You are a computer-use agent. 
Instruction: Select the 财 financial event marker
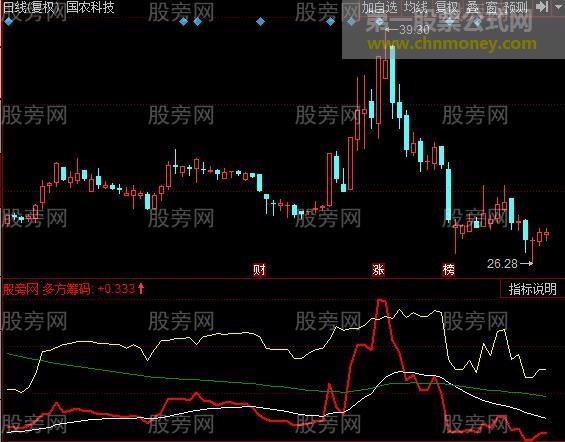[x=259, y=269]
